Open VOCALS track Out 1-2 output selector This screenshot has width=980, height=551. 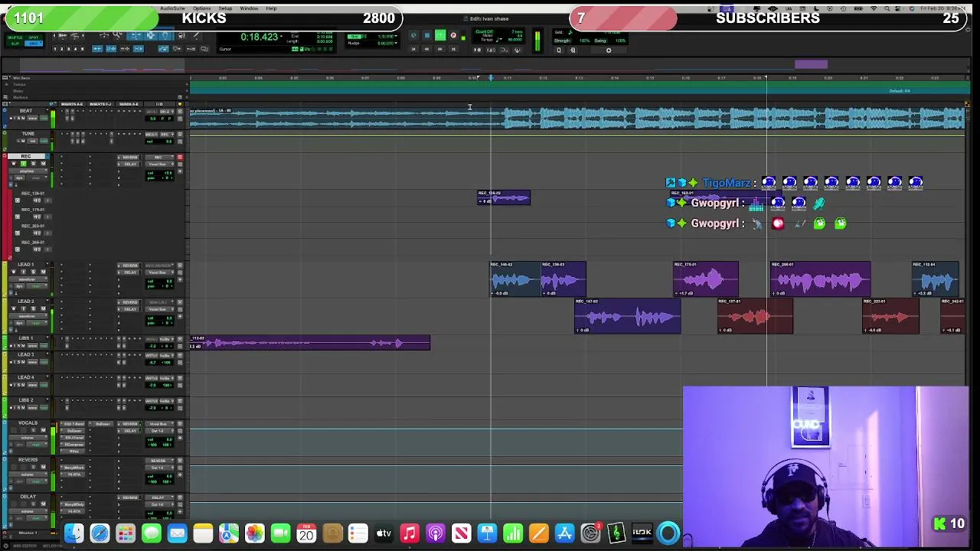click(x=159, y=431)
